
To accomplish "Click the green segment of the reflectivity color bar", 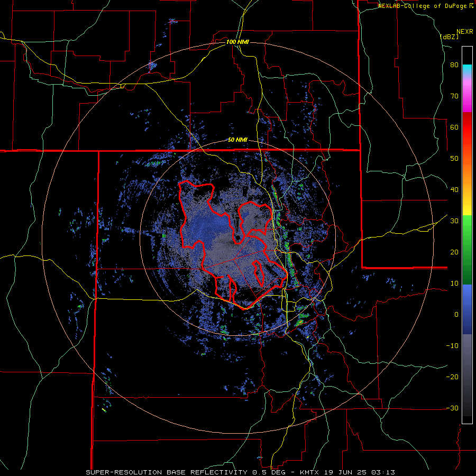I will [x=467, y=250].
